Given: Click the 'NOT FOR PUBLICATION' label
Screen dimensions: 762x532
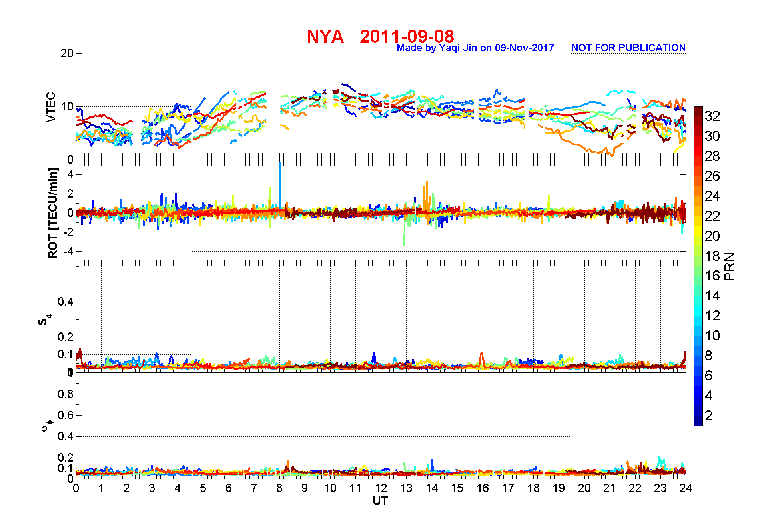Looking at the screenshot, I should (x=628, y=48).
